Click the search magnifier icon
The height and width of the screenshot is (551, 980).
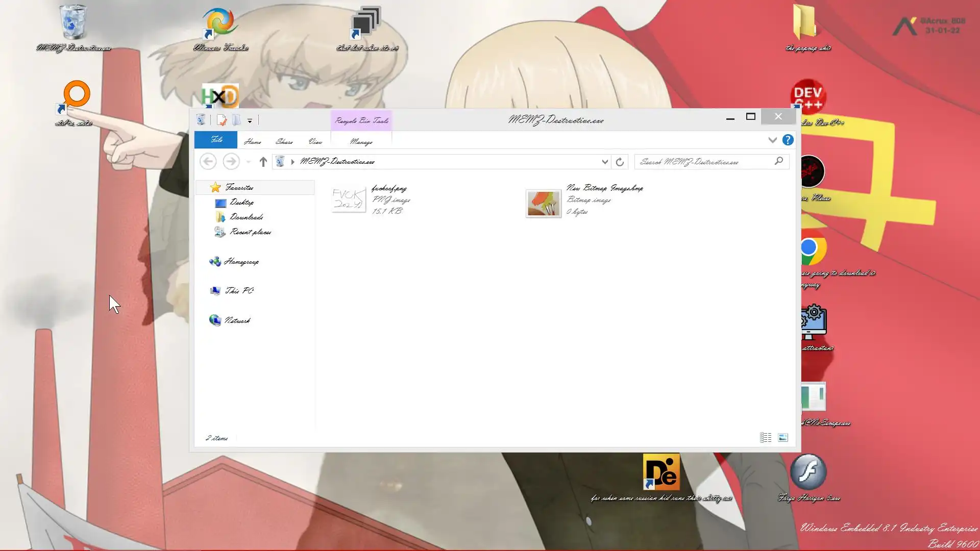tap(778, 161)
